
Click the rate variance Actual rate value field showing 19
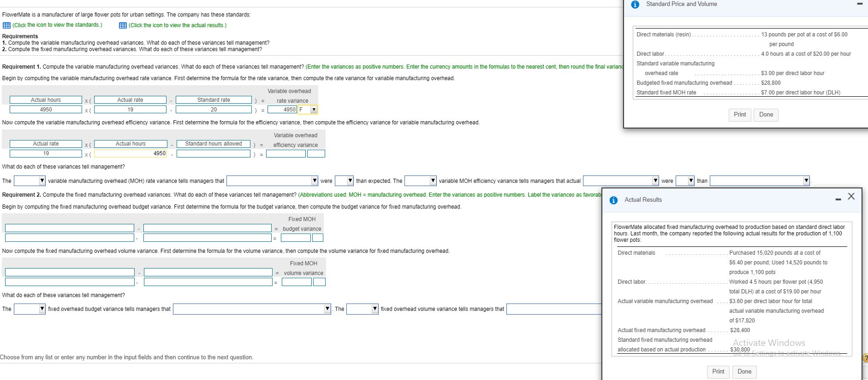click(x=131, y=110)
